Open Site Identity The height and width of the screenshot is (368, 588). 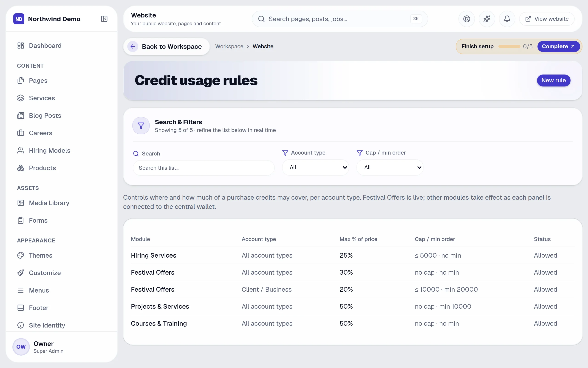point(62,325)
